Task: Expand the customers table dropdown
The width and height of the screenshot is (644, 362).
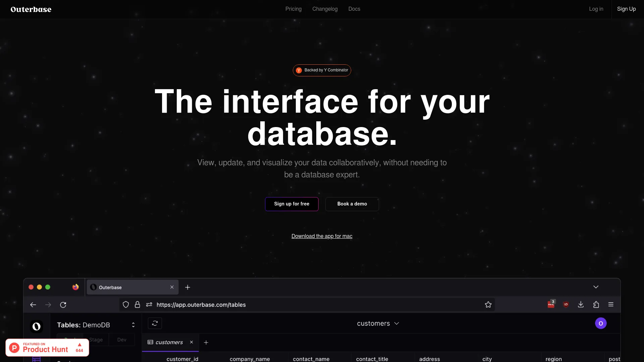Action: click(378, 323)
